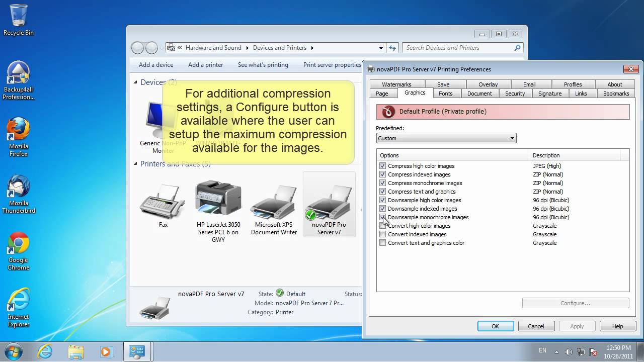Click the EN language indicator

click(542, 350)
